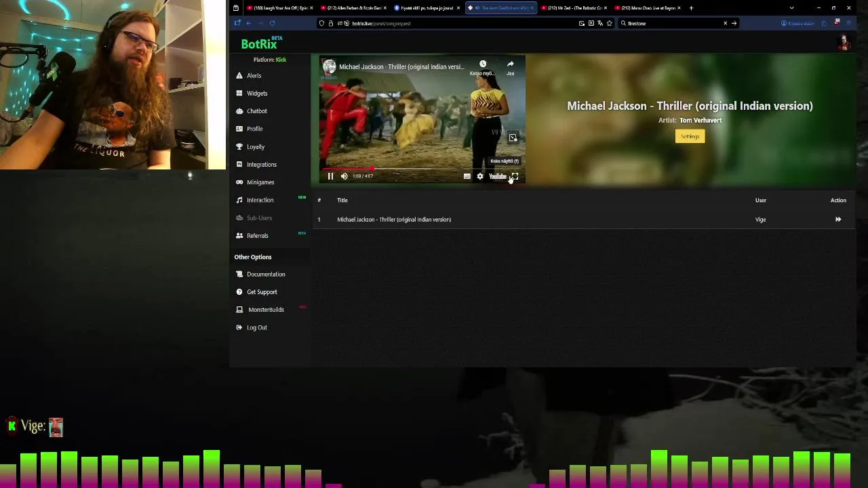Click the Get Support question icon
Screen dimensions: 868x488
pos(239,292)
